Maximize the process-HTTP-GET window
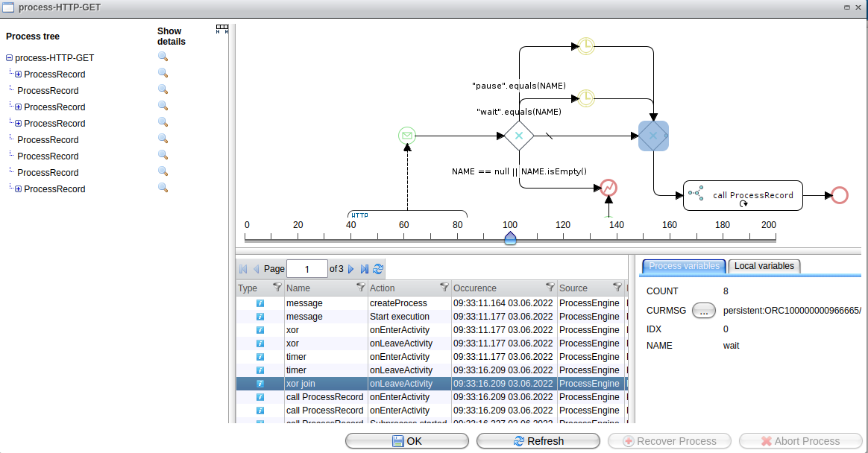 (x=847, y=7)
